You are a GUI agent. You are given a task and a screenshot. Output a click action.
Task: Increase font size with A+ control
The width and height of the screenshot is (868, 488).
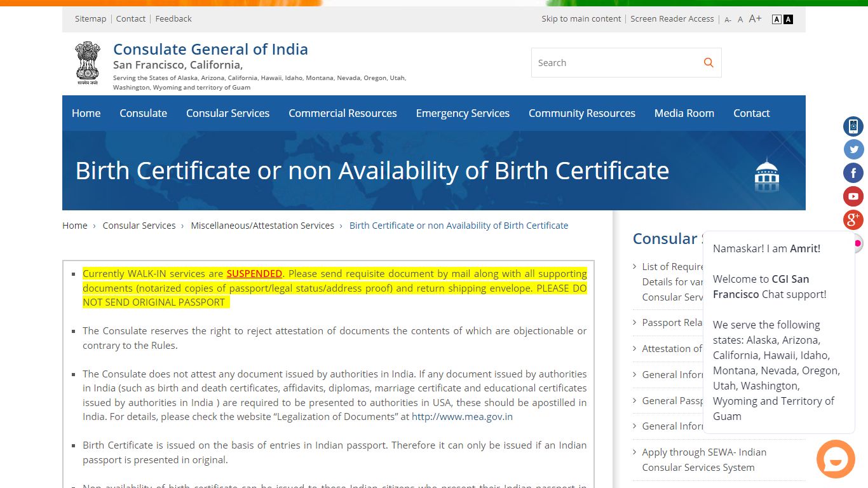755,18
